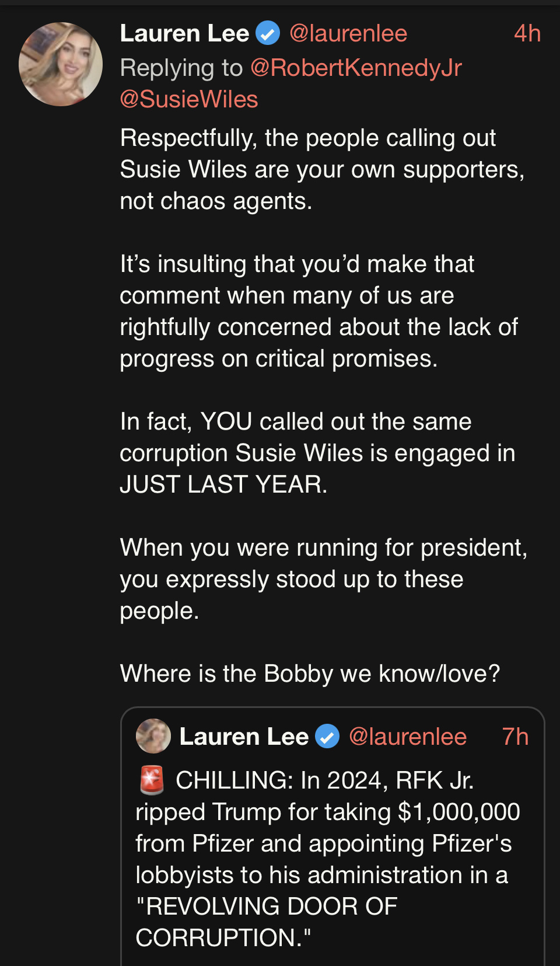Image resolution: width=560 pixels, height=966 pixels.
Task: Click the verified badge beside the top Lauren Lee name
Action: pyautogui.click(x=268, y=33)
